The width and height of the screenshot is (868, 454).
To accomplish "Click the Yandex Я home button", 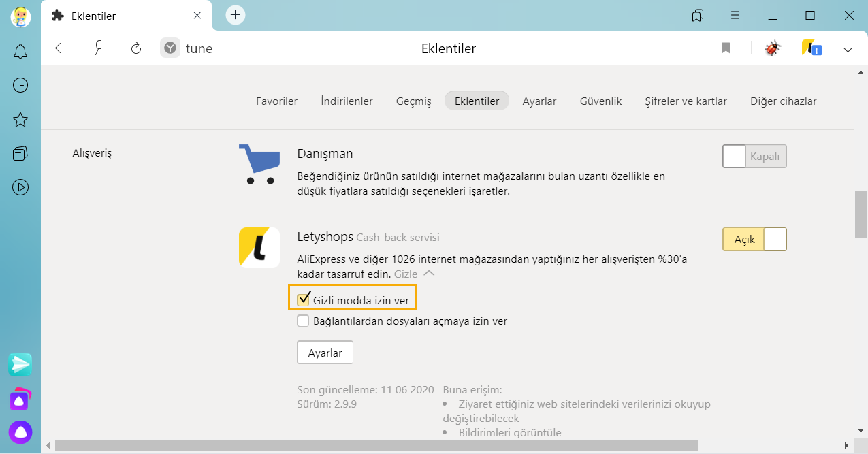I will click(x=99, y=48).
